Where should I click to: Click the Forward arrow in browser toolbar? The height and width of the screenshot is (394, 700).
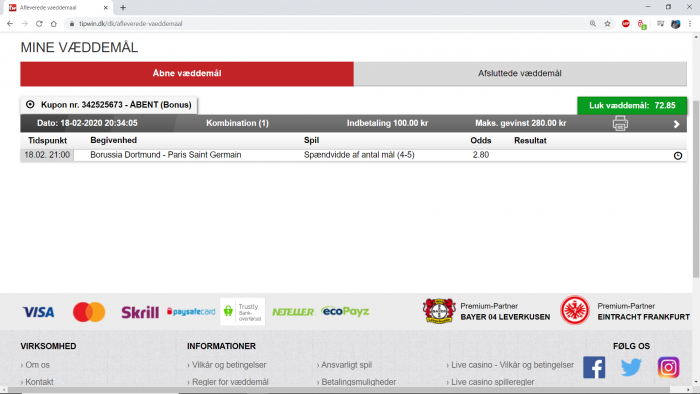pos(25,24)
